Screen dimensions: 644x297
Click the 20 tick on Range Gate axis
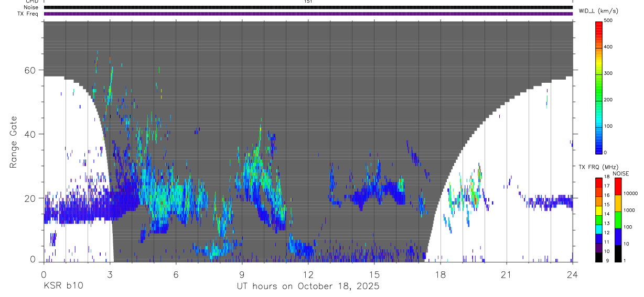pyautogui.click(x=31, y=198)
